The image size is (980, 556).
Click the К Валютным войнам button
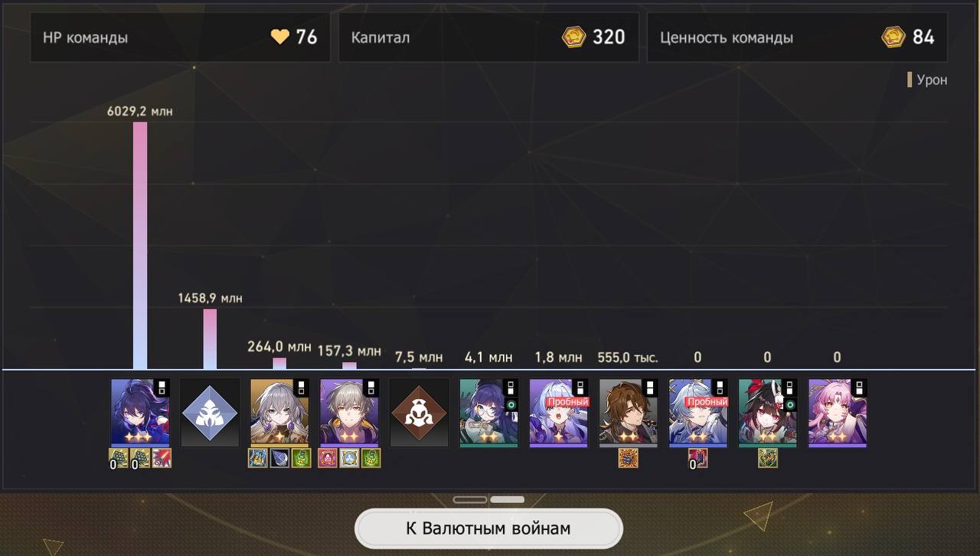pos(488,528)
